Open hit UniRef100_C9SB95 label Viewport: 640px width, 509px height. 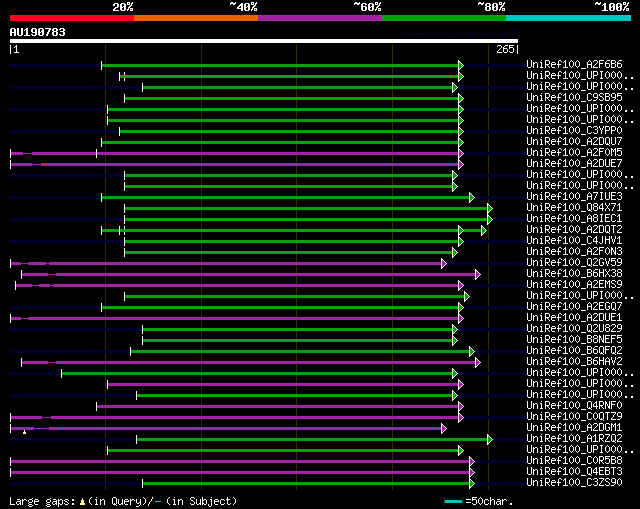click(574, 98)
